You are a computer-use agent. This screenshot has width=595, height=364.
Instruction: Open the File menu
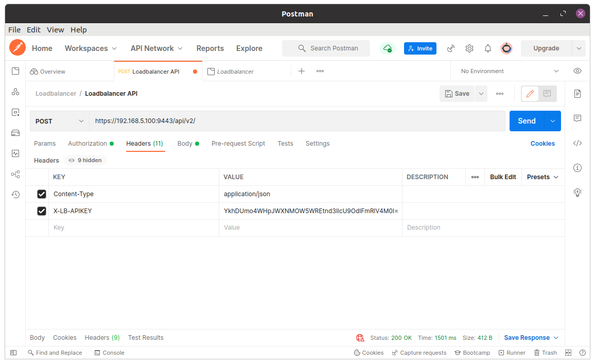14,30
